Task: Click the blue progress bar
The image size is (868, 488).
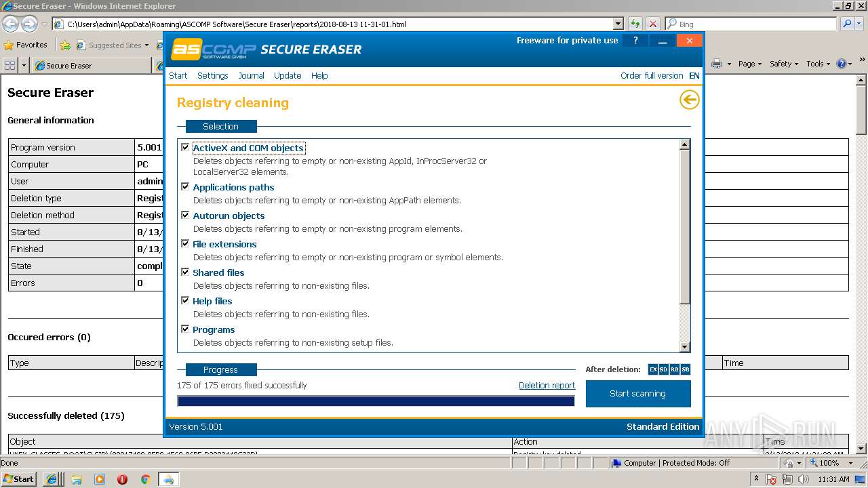Action: coord(376,401)
